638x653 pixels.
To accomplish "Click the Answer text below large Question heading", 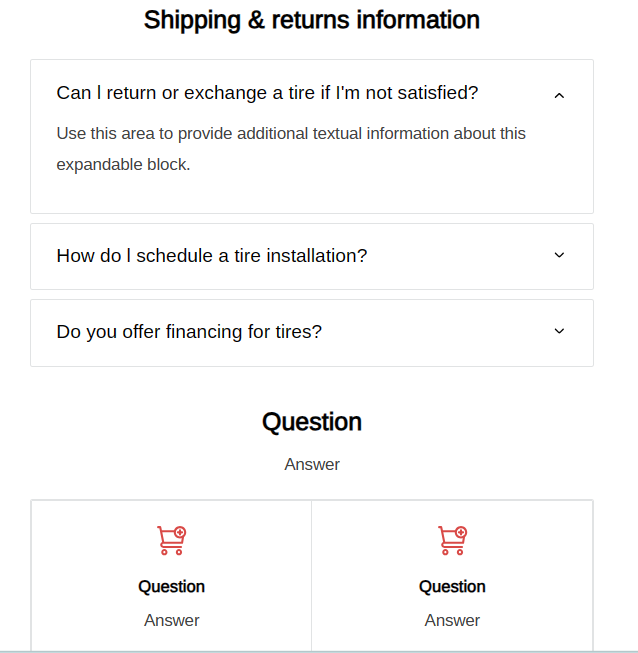I will coord(311,464).
